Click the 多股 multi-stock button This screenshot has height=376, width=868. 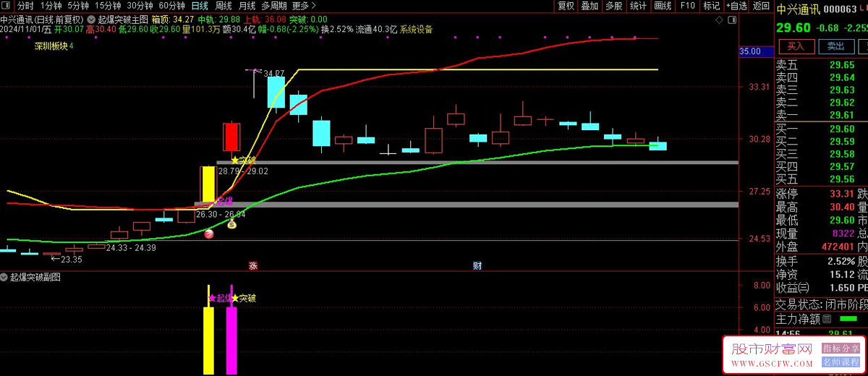coord(613,6)
